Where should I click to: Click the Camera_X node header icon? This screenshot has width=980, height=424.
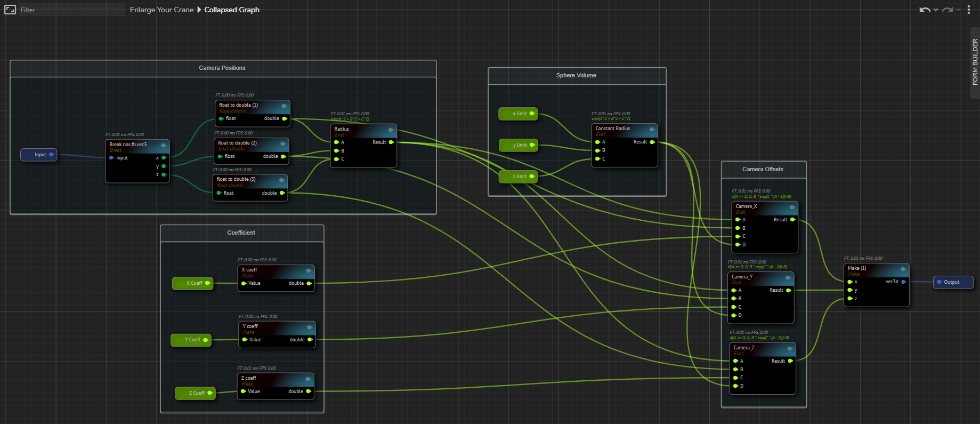coord(792,207)
